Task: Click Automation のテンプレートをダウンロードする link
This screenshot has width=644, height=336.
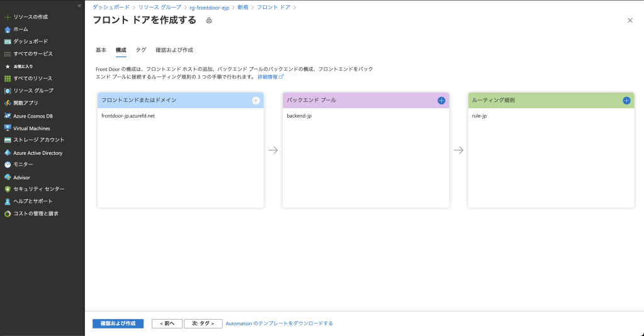Action: [279, 323]
